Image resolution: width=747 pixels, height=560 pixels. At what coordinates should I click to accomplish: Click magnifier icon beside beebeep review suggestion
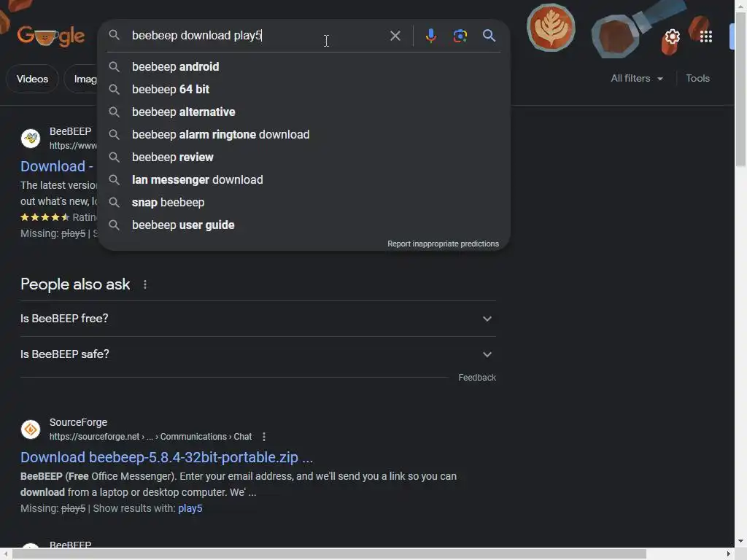[x=114, y=157]
